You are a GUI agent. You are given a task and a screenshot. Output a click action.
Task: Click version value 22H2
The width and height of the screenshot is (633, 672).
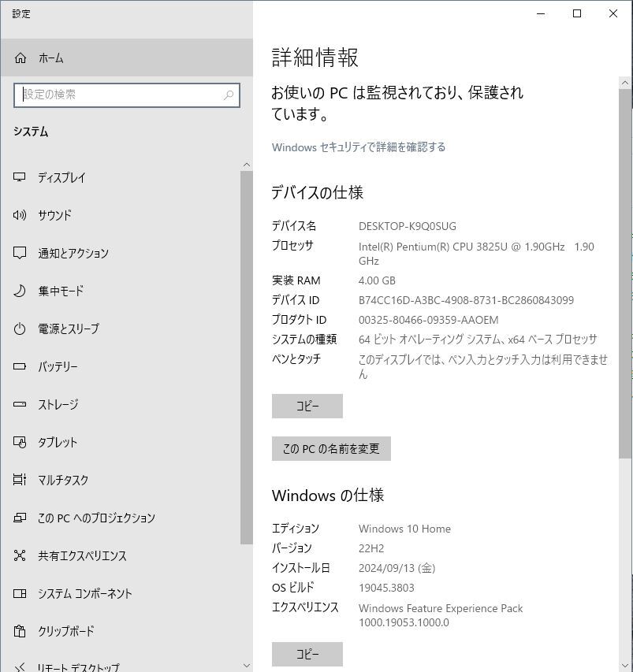pyautogui.click(x=371, y=548)
